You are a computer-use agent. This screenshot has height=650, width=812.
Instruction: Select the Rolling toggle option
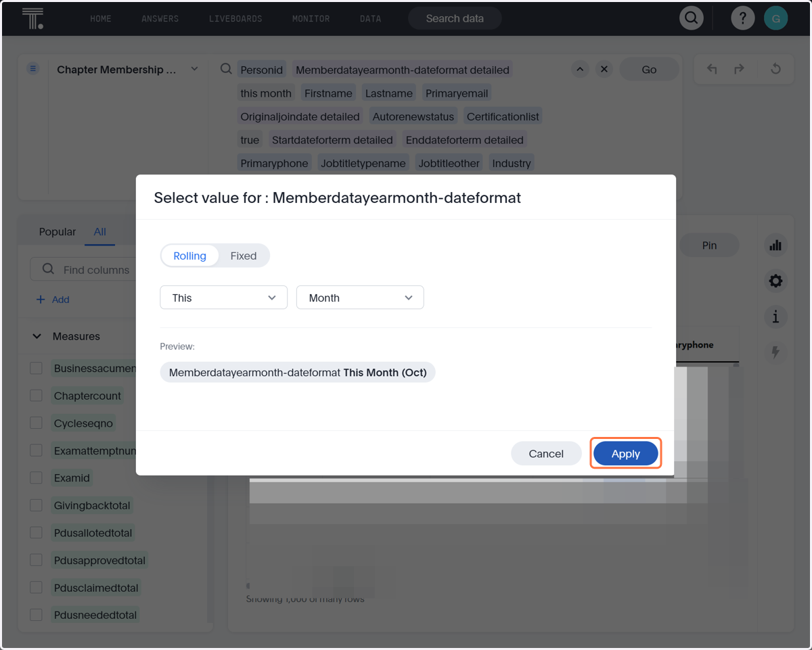click(x=189, y=256)
